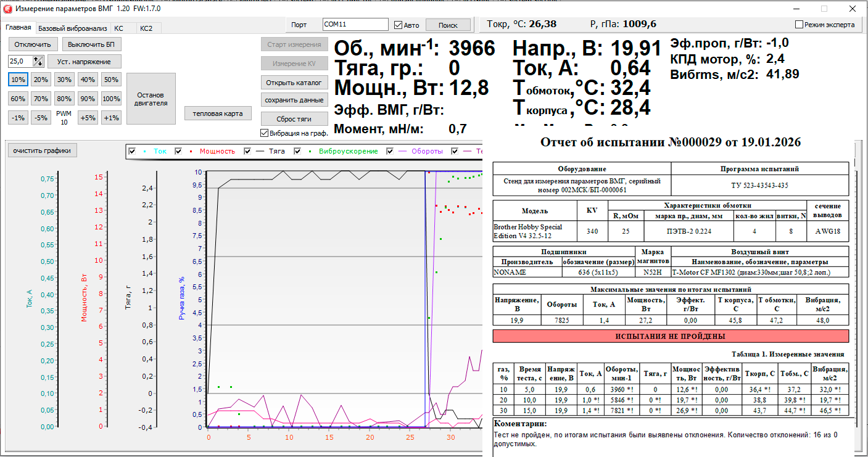
Task: Toggle the Авто port checkbox
Action: click(398, 25)
